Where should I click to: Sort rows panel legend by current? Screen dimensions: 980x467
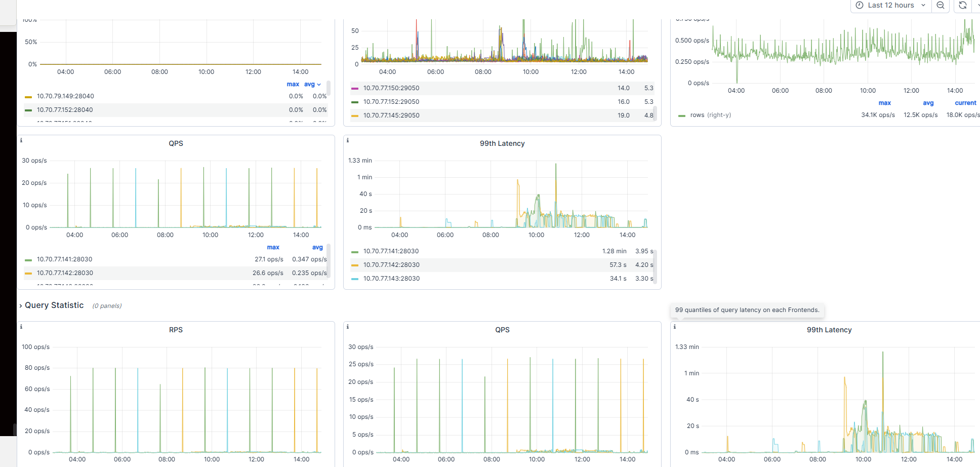pyautogui.click(x=966, y=103)
